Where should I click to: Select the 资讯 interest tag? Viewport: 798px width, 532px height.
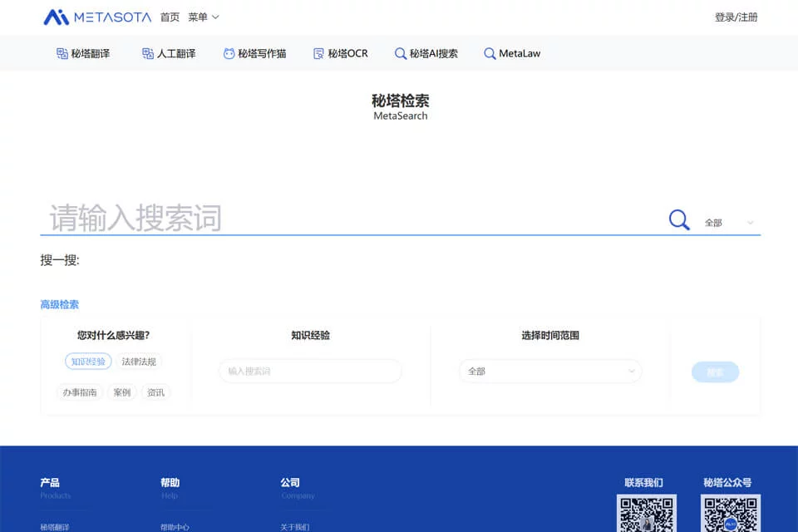(155, 392)
